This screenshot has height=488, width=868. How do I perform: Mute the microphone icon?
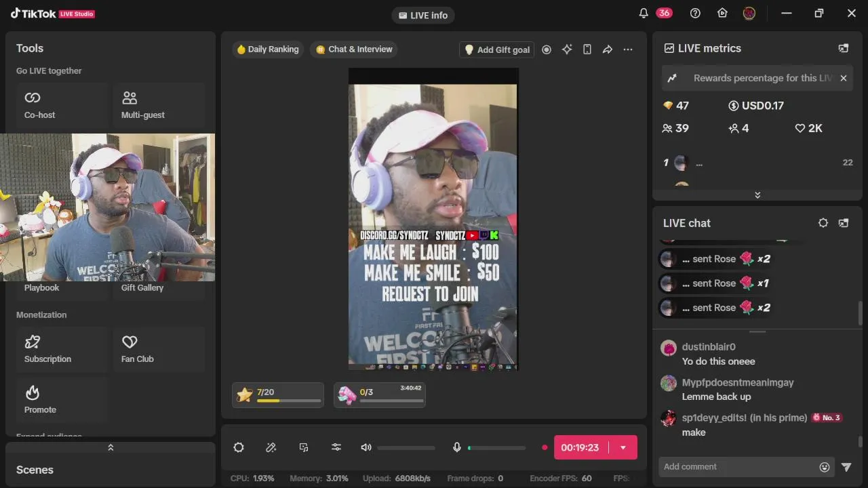tap(457, 447)
